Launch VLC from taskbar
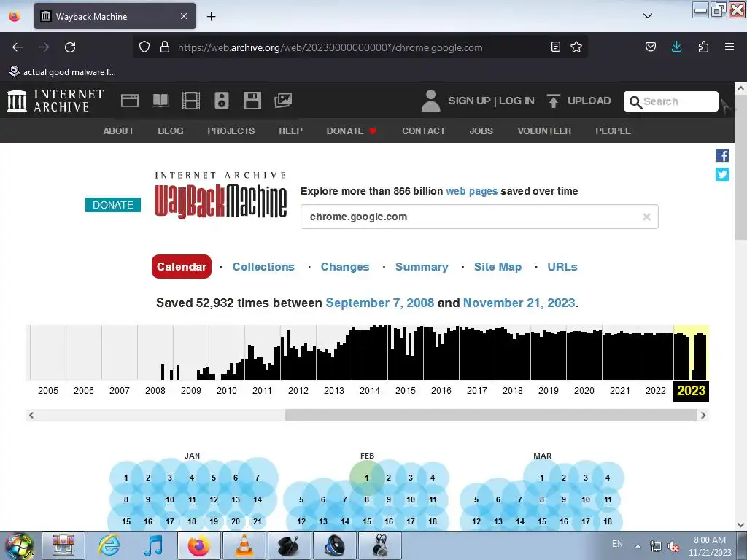Screen dimensions: 747x560 tap(244, 545)
